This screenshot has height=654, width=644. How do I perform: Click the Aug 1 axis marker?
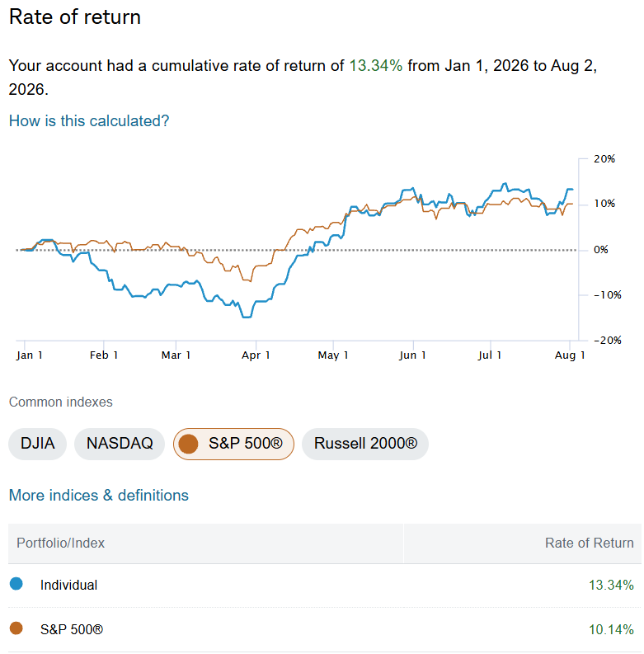569,355
